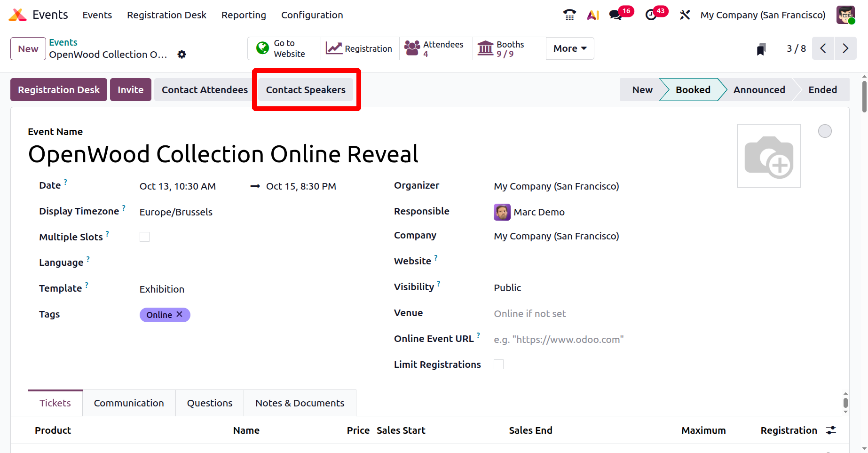Go to next event record

click(845, 48)
